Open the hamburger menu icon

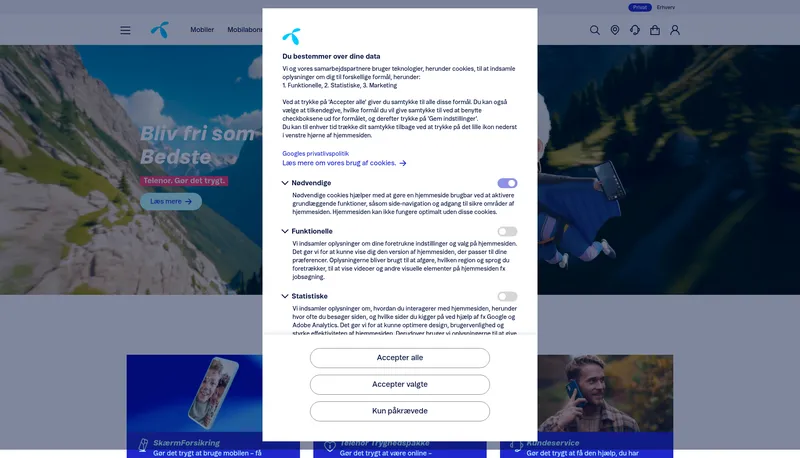pos(125,30)
